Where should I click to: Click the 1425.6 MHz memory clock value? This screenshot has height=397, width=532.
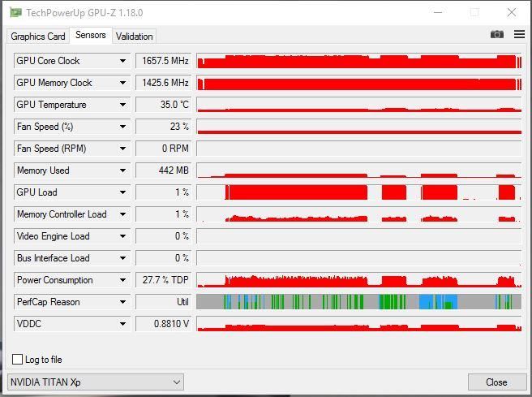click(164, 83)
